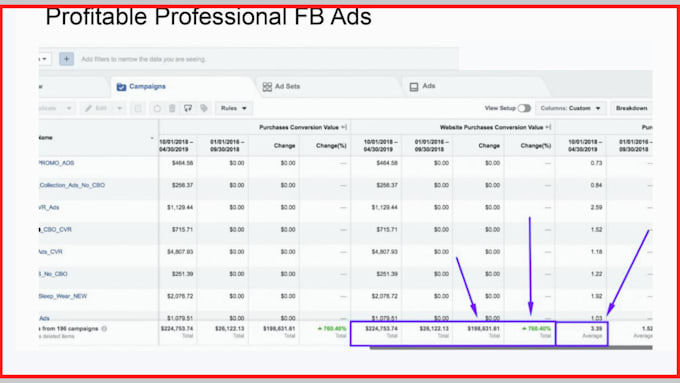Click the Ads tab square icon
This screenshot has width=680, height=383.
[x=414, y=87]
